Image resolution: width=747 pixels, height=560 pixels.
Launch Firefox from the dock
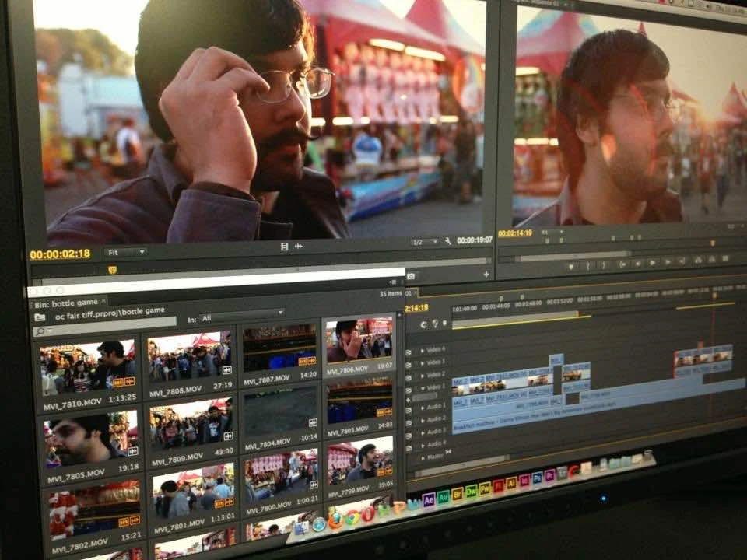point(336,520)
